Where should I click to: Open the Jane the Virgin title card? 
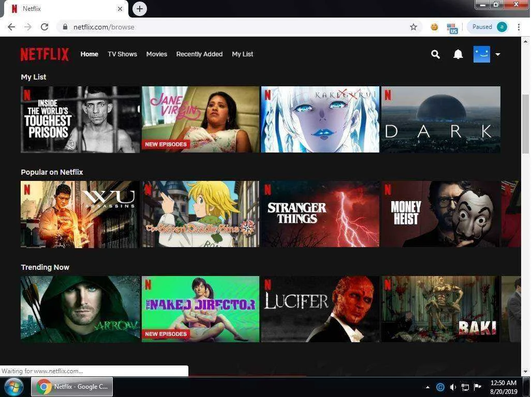point(200,119)
